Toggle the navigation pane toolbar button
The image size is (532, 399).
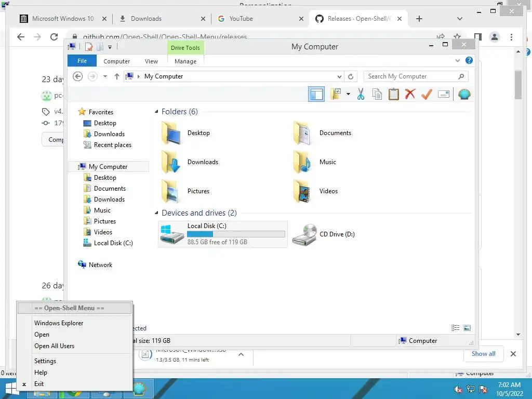[x=316, y=94]
